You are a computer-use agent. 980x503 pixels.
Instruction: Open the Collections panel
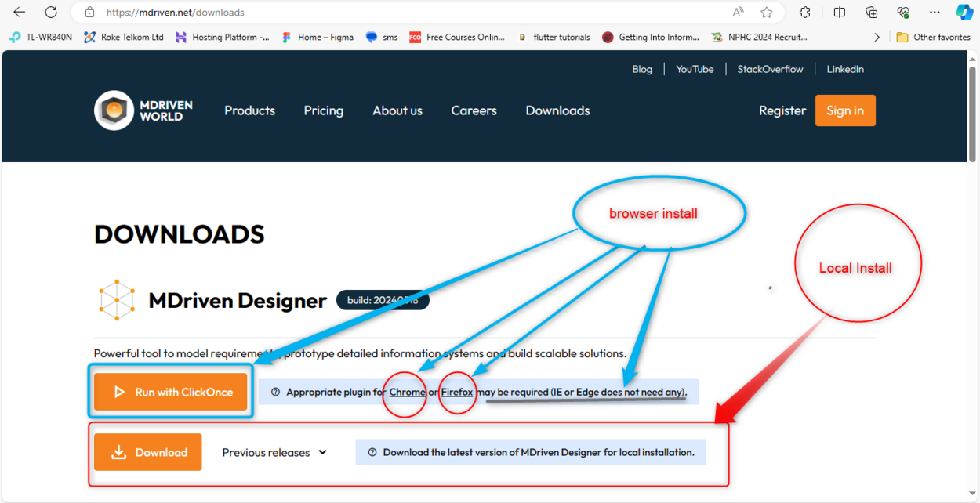(871, 13)
